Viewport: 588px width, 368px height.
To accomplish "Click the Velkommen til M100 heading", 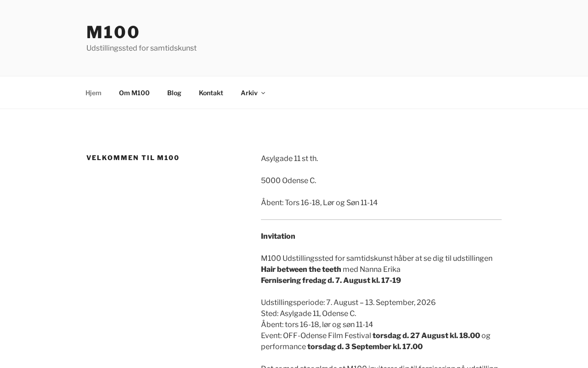I will (x=133, y=158).
